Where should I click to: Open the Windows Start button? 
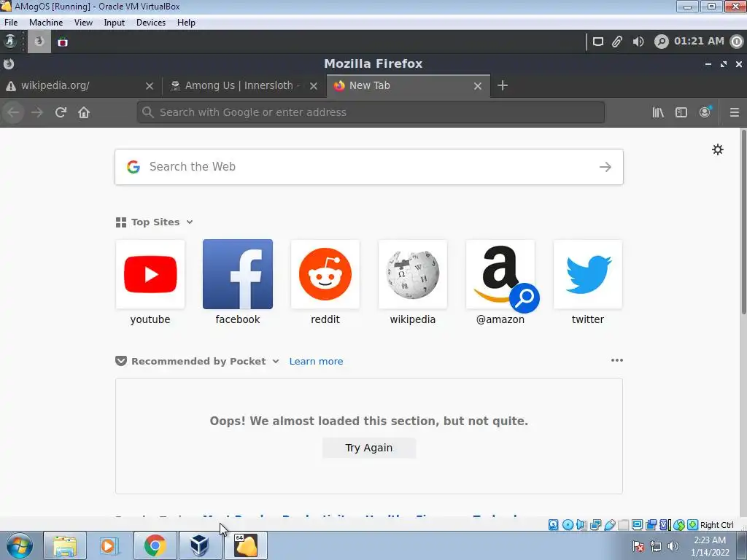click(x=20, y=545)
